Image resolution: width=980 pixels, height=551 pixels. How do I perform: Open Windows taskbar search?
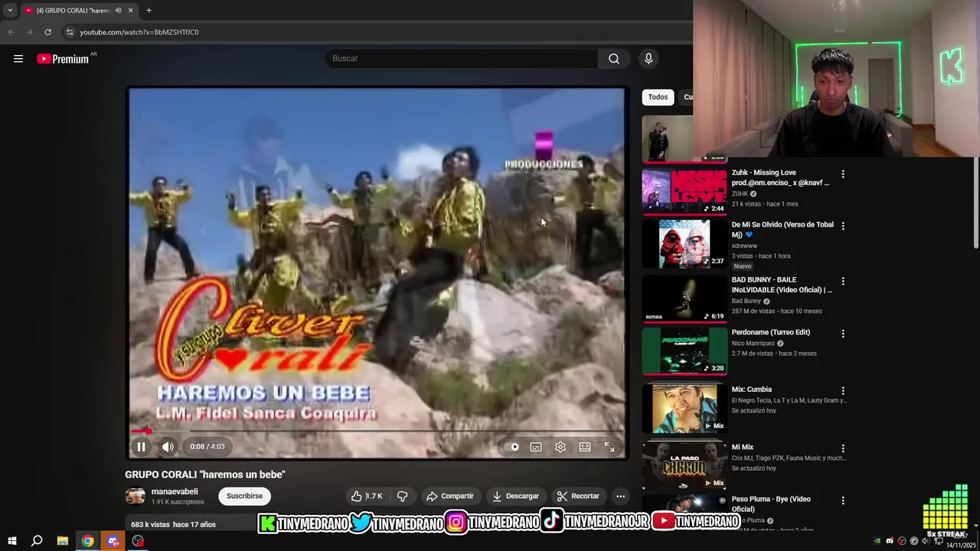[37, 541]
